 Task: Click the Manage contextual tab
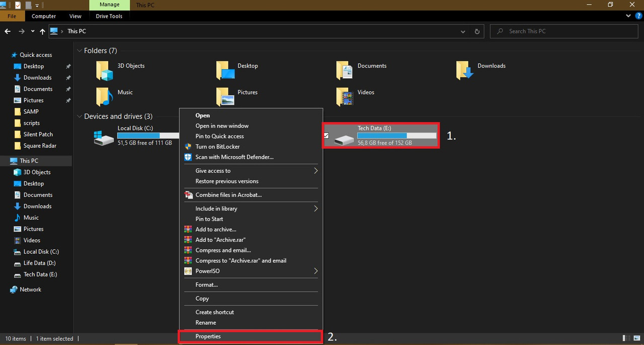pyautogui.click(x=110, y=5)
